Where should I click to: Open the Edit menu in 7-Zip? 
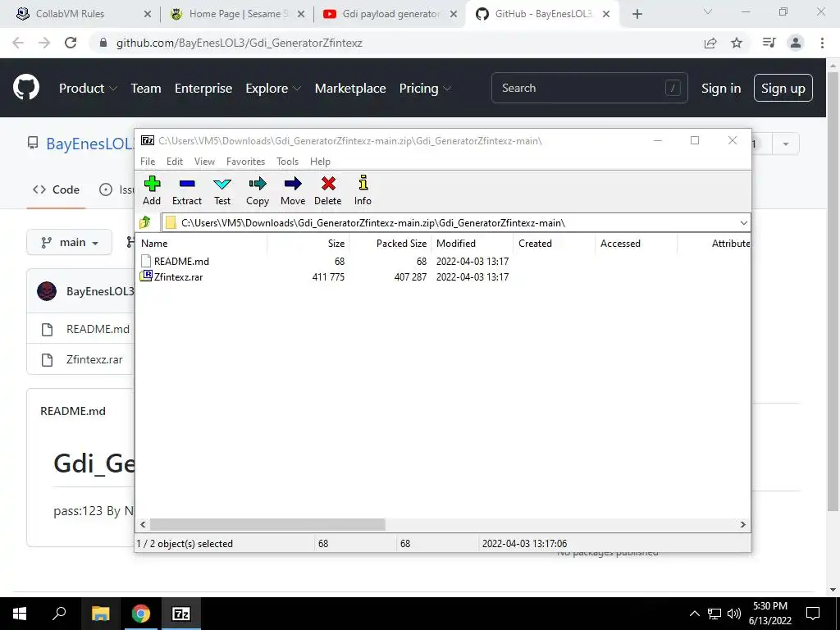click(x=175, y=162)
